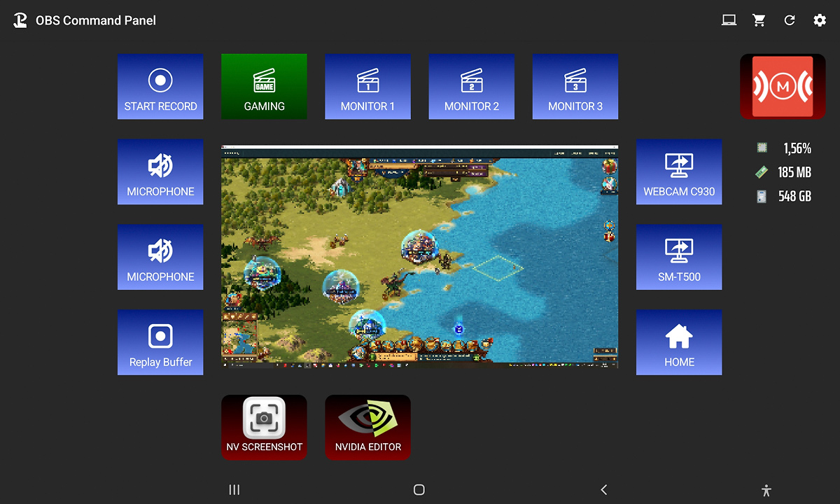Tap the game preview thumbnail

tap(419, 256)
